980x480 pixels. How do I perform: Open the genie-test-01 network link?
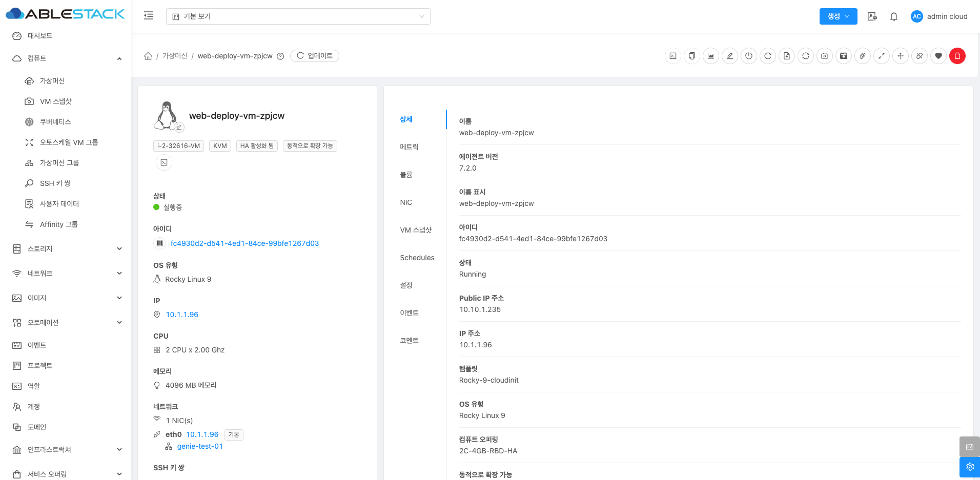click(x=200, y=446)
